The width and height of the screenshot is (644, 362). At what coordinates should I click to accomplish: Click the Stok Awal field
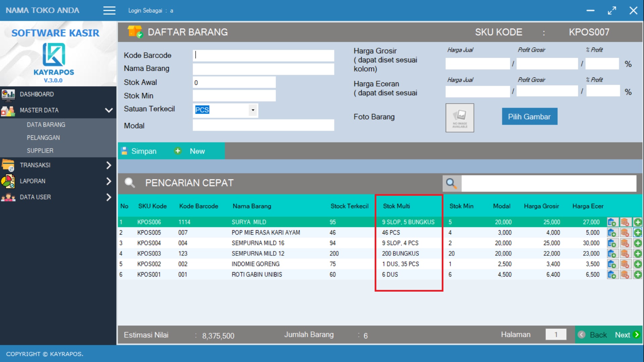tap(234, 82)
